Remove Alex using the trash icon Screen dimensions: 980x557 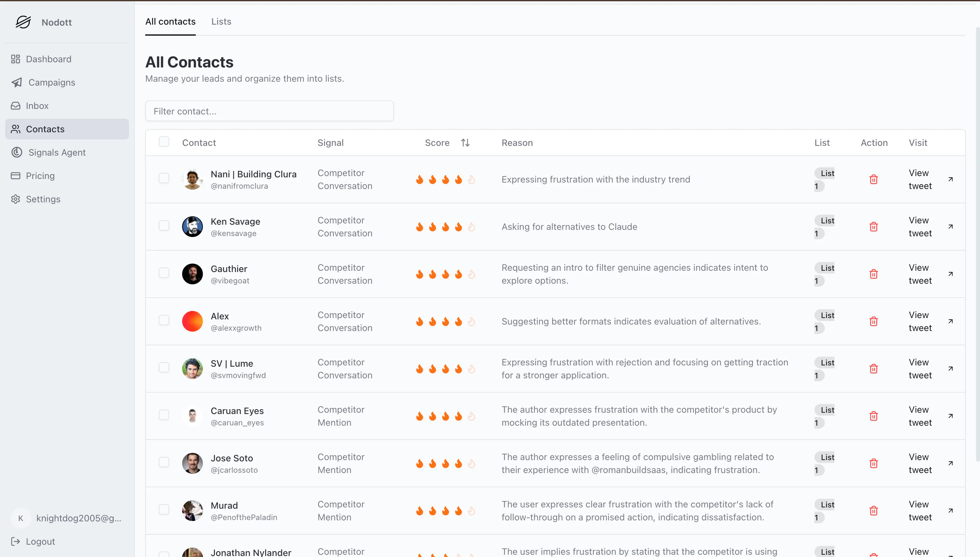pos(874,321)
